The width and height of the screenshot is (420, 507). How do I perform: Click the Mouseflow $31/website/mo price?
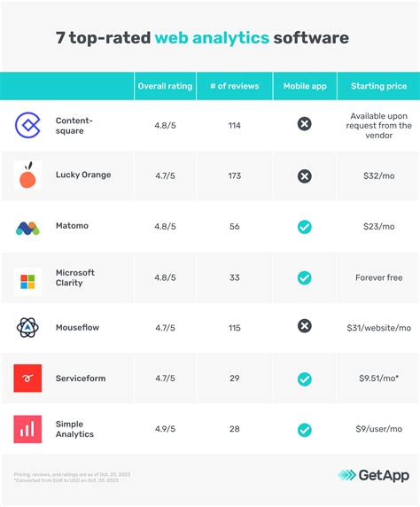coord(379,328)
